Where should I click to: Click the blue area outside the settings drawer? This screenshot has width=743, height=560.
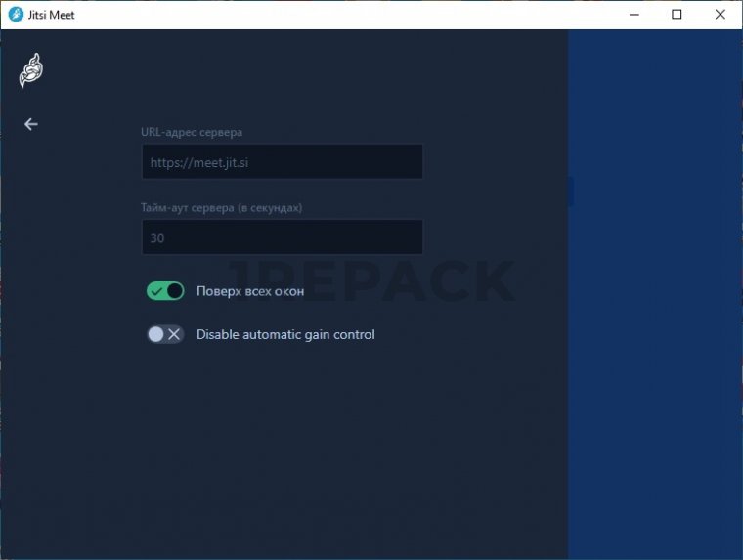tap(655, 342)
